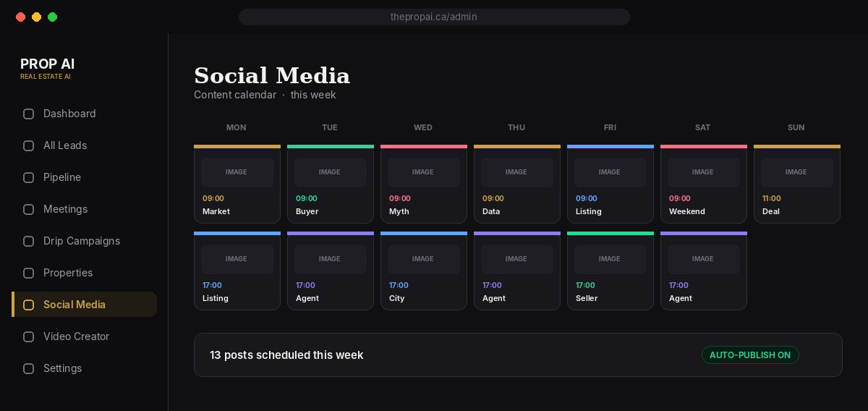868x411 pixels.
Task: Click the Video Creator sidebar icon
Action: tap(29, 336)
